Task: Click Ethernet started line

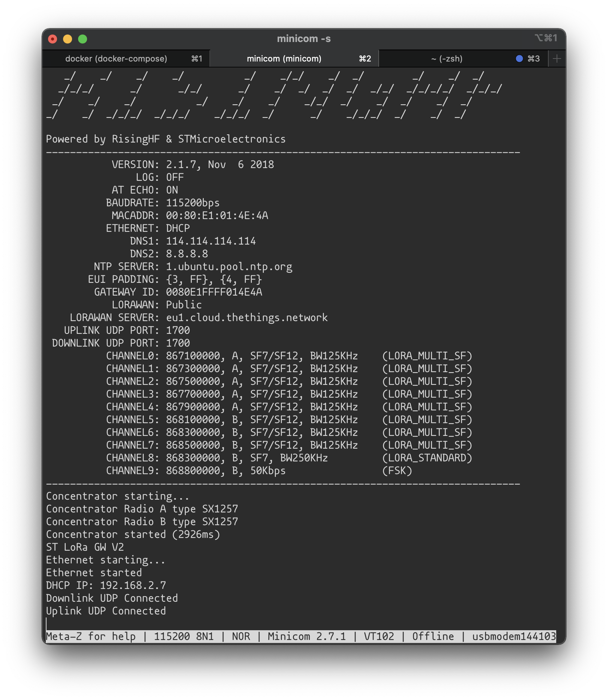Action: tap(94, 573)
